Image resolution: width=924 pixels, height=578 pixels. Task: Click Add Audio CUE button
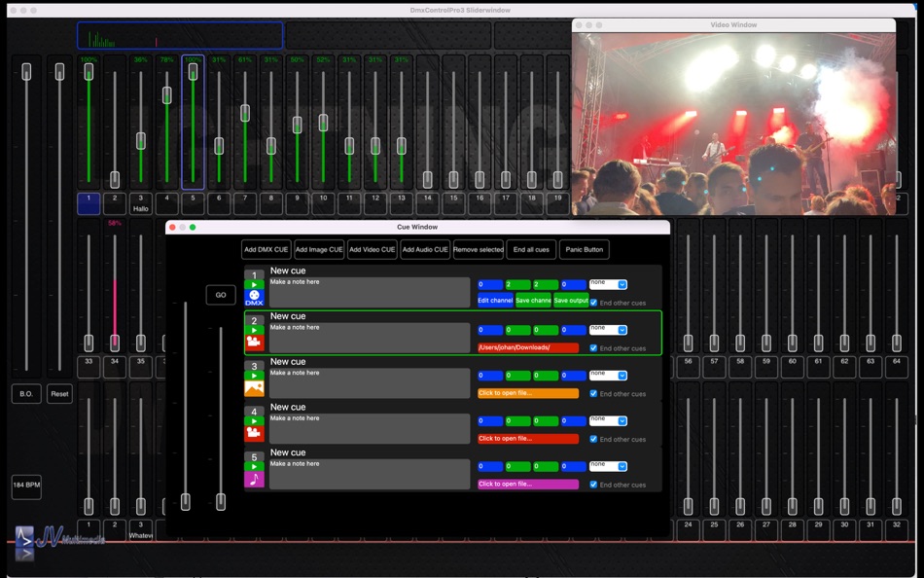coord(425,249)
